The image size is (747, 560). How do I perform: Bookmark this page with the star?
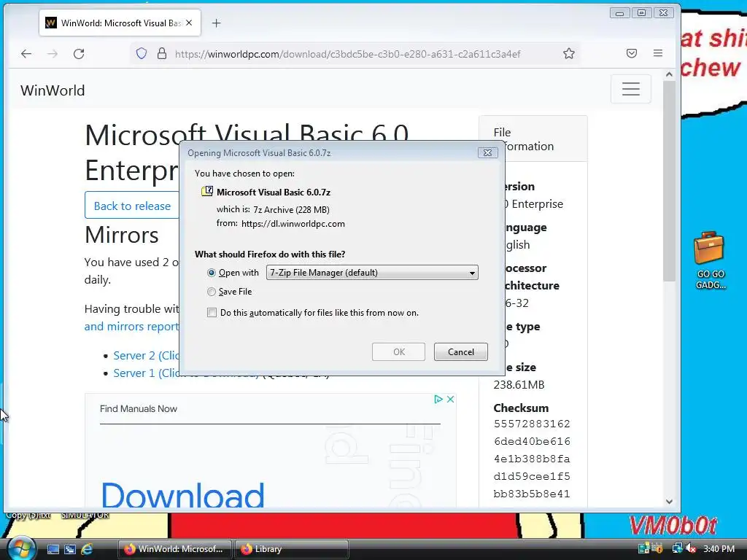(569, 53)
